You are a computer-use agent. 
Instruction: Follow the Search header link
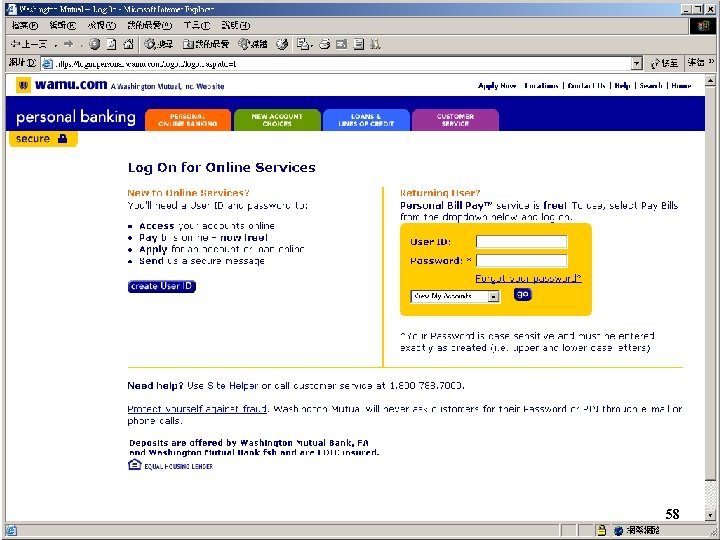(x=651, y=86)
